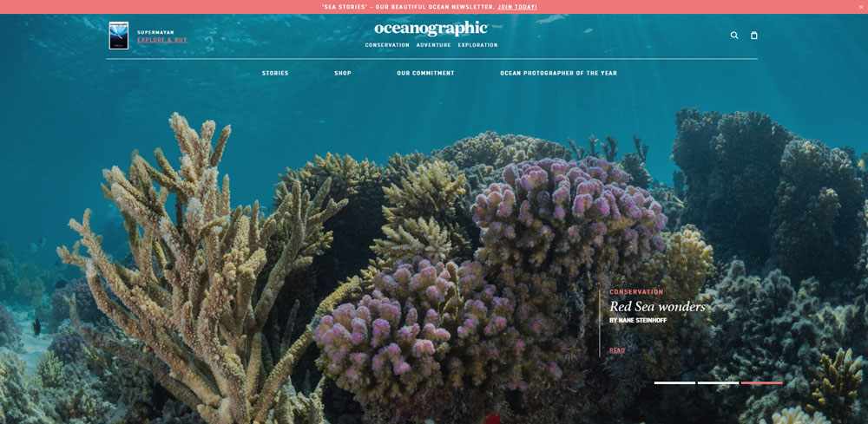Open Ocean Photographer of the Year
Image resolution: width=868 pixels, height=424 pixels.
point(558,73)
